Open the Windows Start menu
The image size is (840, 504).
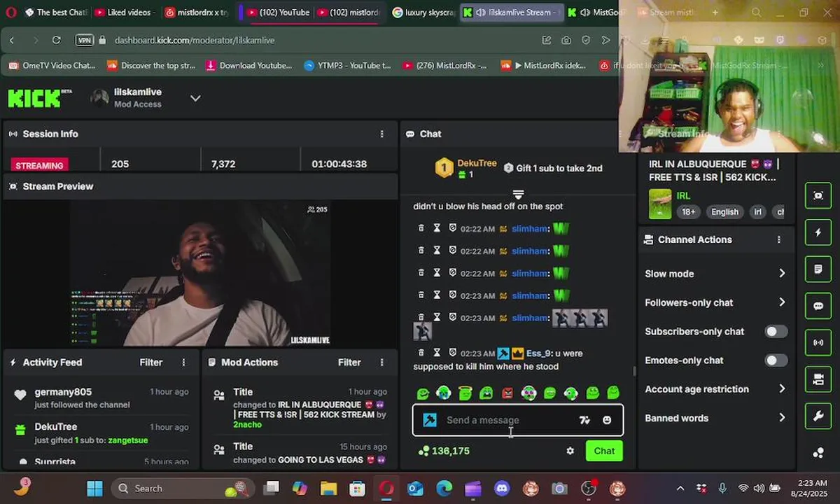(x=94, y=488)
